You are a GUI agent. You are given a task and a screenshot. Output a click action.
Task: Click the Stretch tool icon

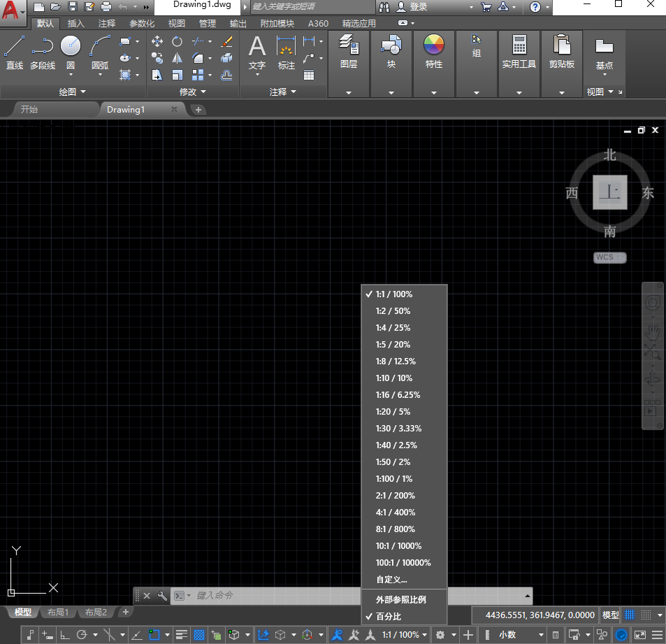tap(157, 76)
